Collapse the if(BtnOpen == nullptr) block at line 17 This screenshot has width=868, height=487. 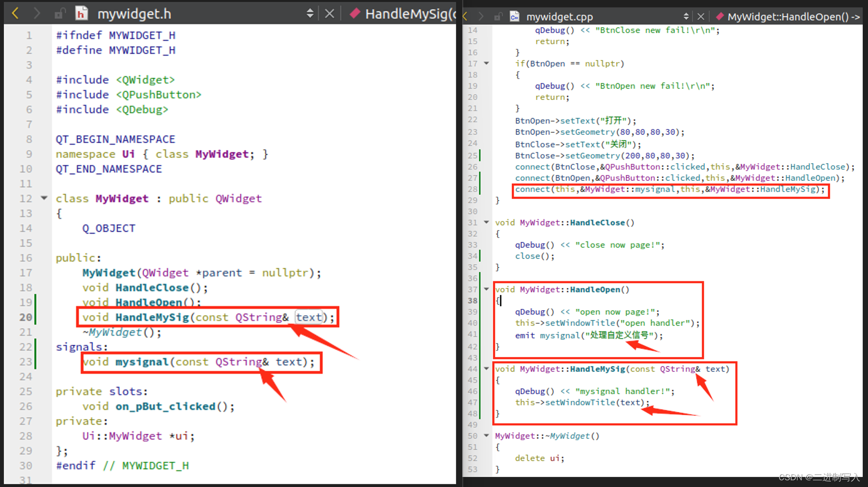(487, 63)
